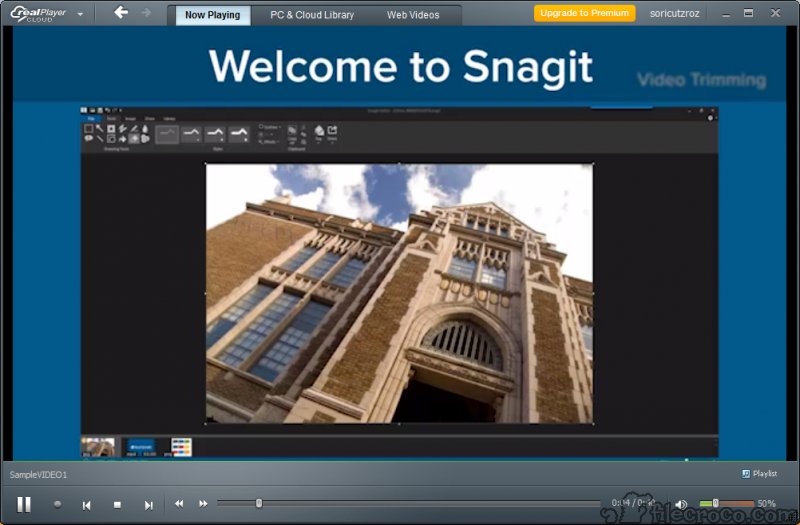
Task: Switch to Now Playing tab
Action: point(213,15)
